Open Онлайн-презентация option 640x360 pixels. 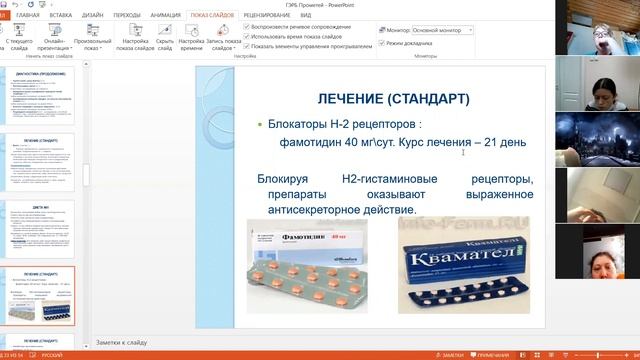(x=55, y=37)
